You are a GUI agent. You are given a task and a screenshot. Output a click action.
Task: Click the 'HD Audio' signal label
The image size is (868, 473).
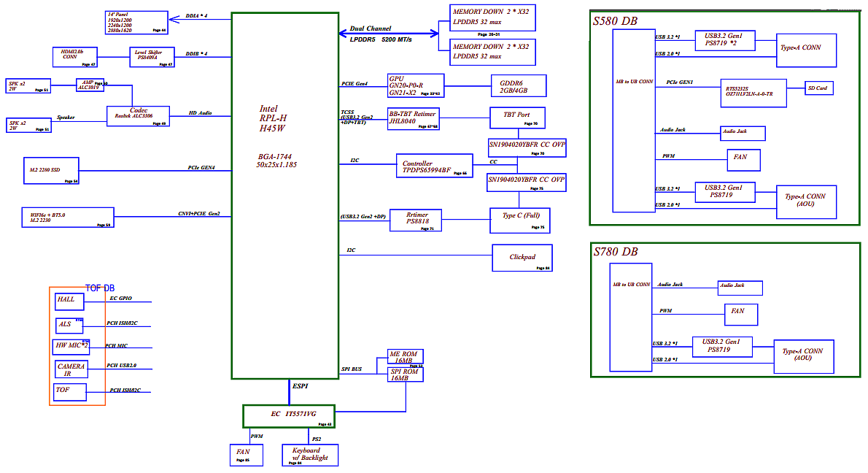[201, 113]
